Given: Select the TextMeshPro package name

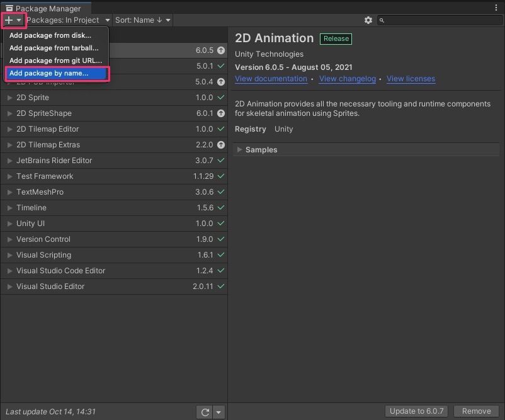Looking at the screenshot, I should coord(40,192).
